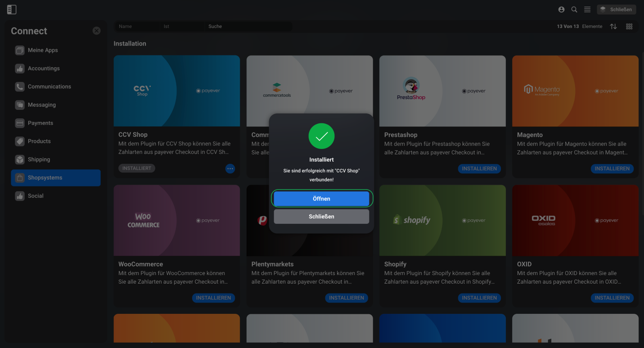Install the Plentymarkets plugin
This screenshot has width=644, height=348.
click(x=347, y=298)
